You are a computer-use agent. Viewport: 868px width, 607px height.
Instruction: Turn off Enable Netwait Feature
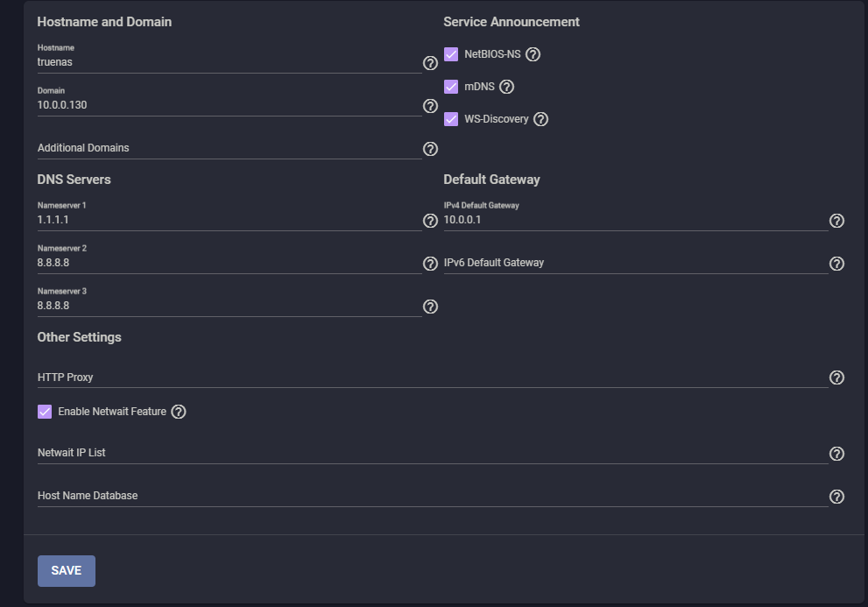[45, 412]
